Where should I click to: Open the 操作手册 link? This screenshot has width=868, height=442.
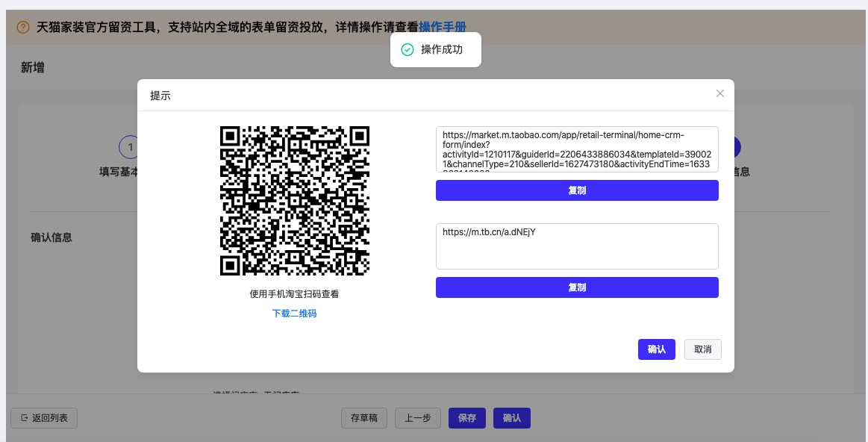point(443,27)
